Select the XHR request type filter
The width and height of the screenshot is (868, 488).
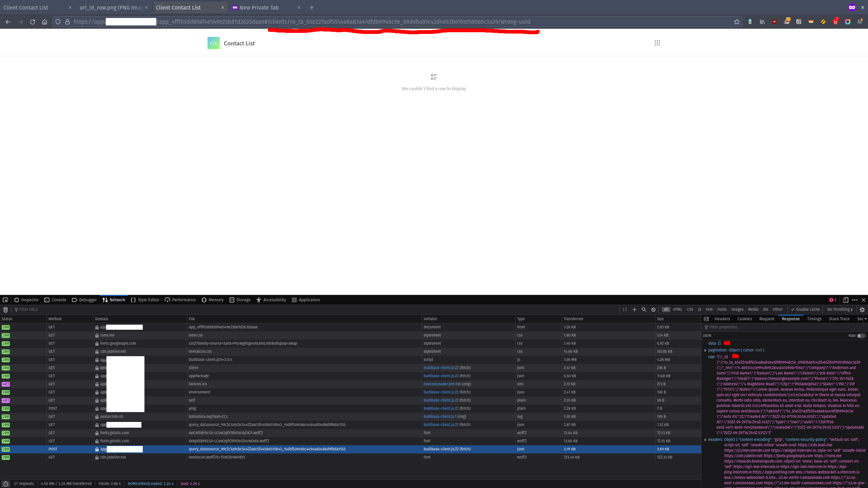coord(709,309)
